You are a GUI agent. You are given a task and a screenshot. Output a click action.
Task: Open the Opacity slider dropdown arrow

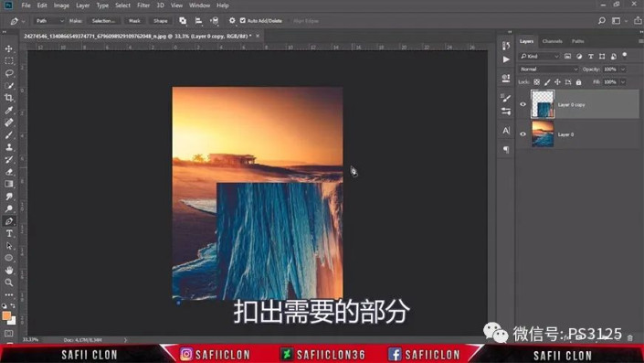click(x=623, y=69)
